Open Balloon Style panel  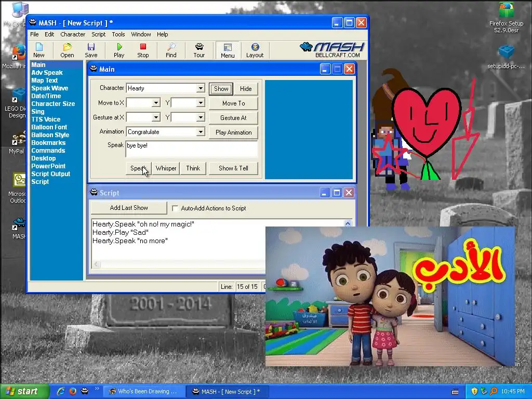point(50,135)
